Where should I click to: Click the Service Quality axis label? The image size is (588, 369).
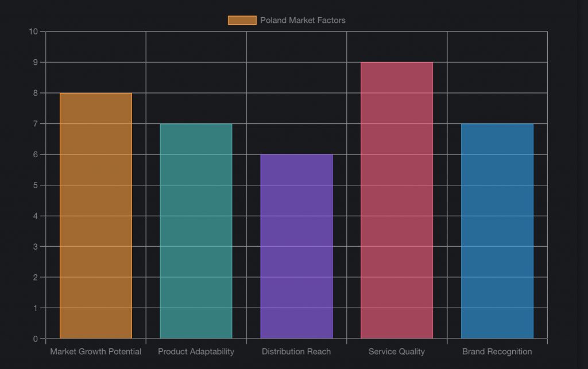(397, 351)
